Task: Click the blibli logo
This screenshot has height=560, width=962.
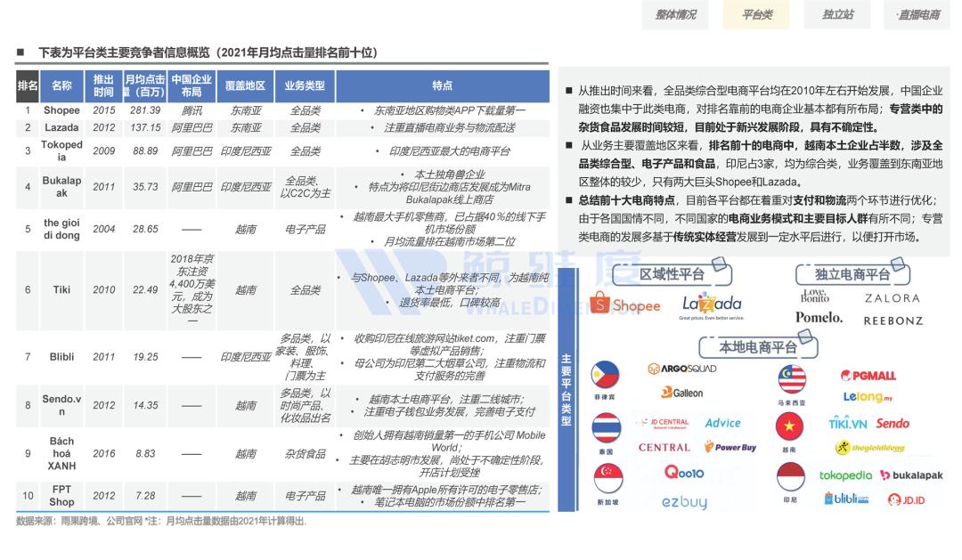Action: point(847,499)
